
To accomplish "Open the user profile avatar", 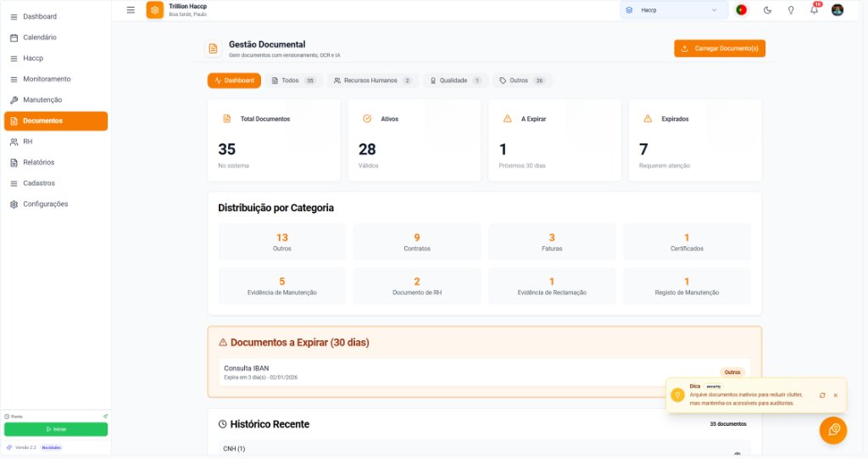I will [x=837, y=10].
